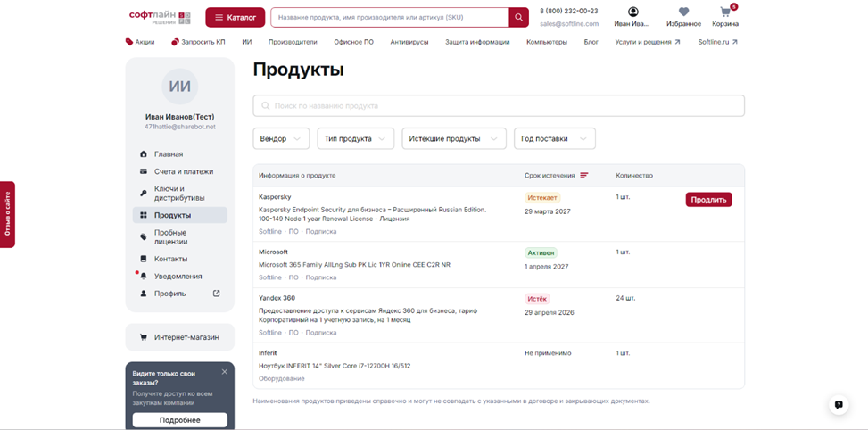The width and height of the screenshot is (868, 430).
Task: Click the cart icon in Интернет-магазин
Action: (144, 337)
